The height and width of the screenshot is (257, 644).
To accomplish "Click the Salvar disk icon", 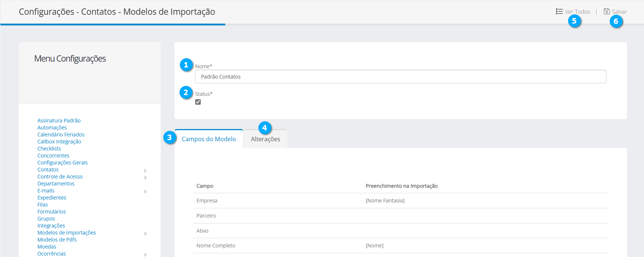I will tap(606, 11).
